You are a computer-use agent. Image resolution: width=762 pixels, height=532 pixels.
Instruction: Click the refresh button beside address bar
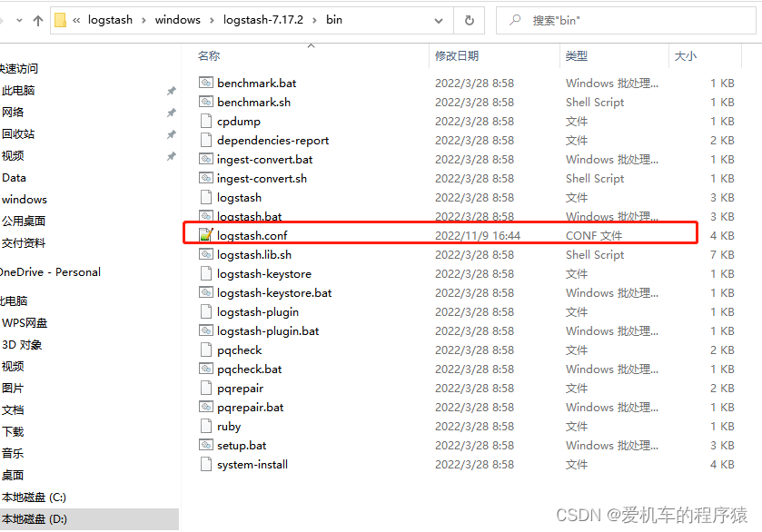(x=469, y=20)
